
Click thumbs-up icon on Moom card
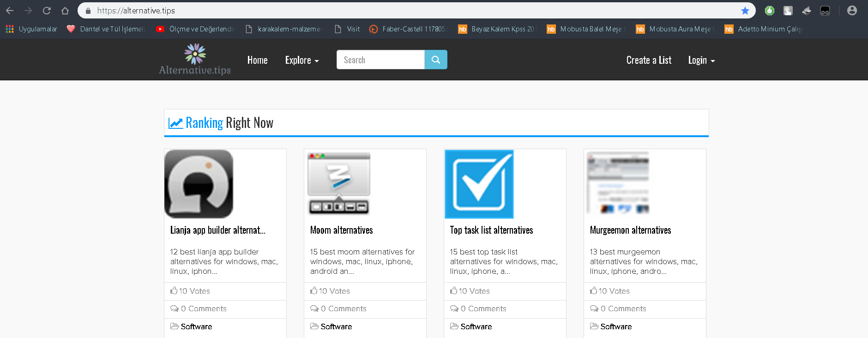(x=313, y=290)
